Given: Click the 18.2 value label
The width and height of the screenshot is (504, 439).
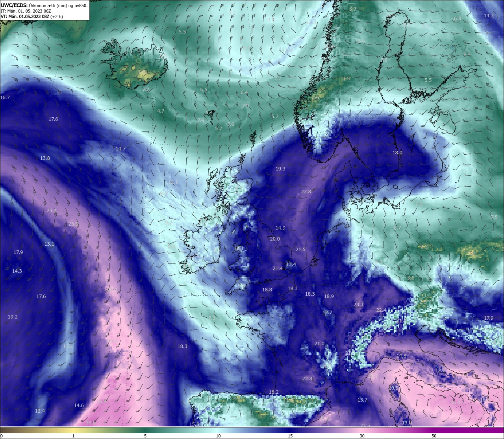Looking at the screenshot, I should (x=274, y=392).
